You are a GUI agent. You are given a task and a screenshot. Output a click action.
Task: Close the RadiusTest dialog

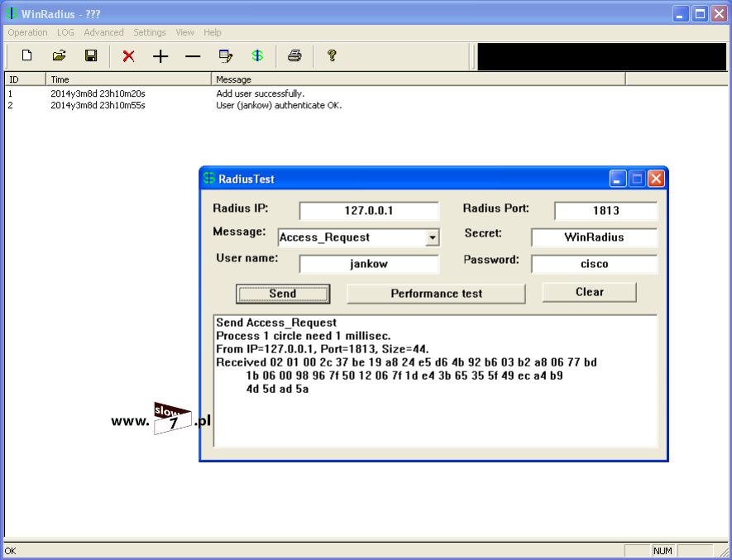(x=657, y=179)
